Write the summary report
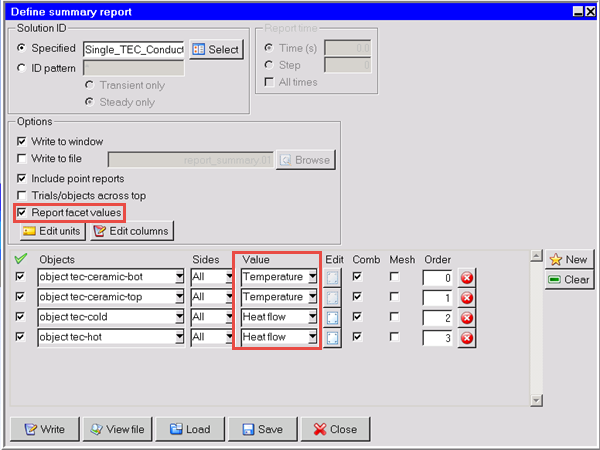This screenshot has height=450, width=600. coord(45,429)
